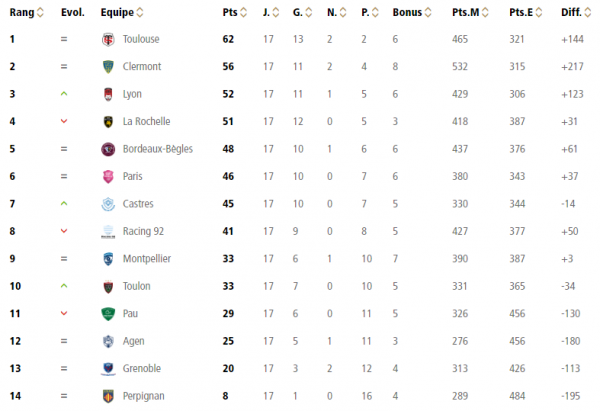Click the Toulouse team crest icon
Viewport: 600px width, 411px height.
click(x=108, y=39)
